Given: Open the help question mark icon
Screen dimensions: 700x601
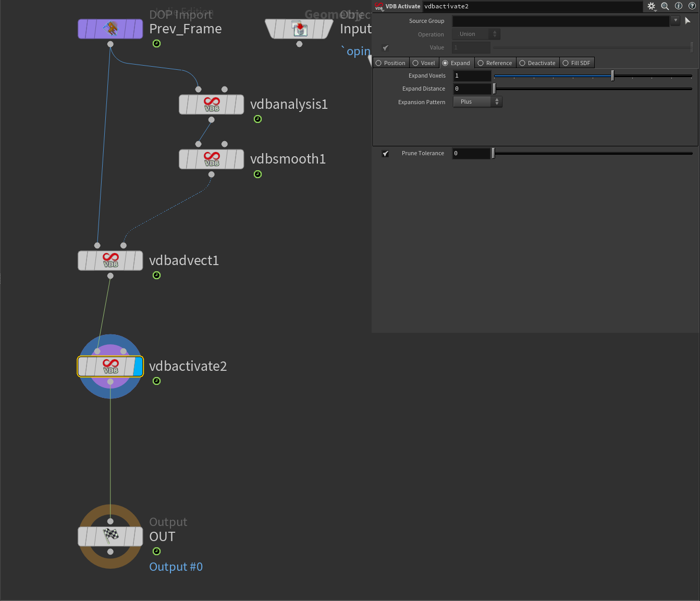Looking at the screenshot, I should [x=692, y=6].
